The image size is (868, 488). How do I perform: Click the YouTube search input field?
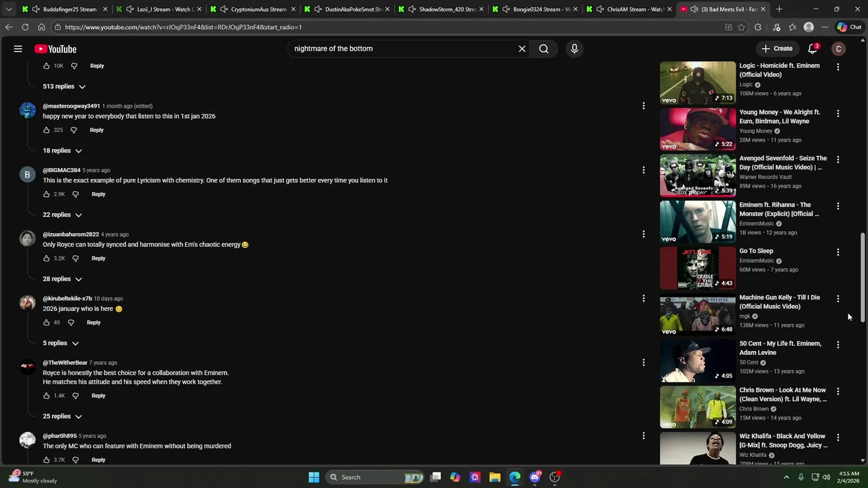pos(403,49)
